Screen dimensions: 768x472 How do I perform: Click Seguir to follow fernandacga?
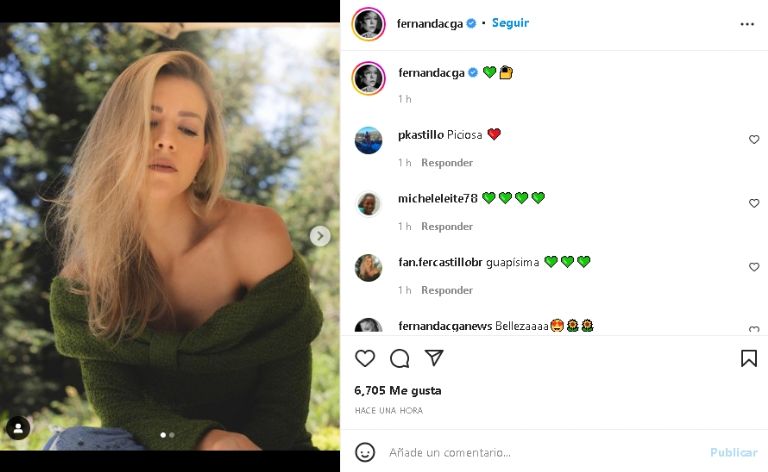[x=510, y=22]
